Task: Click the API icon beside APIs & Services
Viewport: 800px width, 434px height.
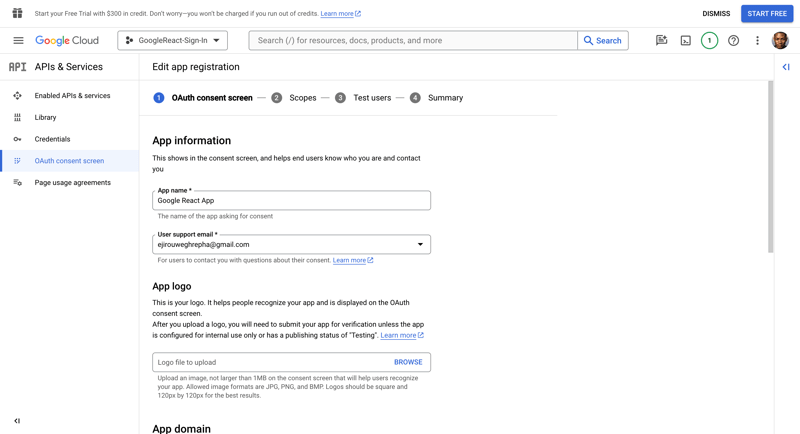Action: click(x=17, y=67)
